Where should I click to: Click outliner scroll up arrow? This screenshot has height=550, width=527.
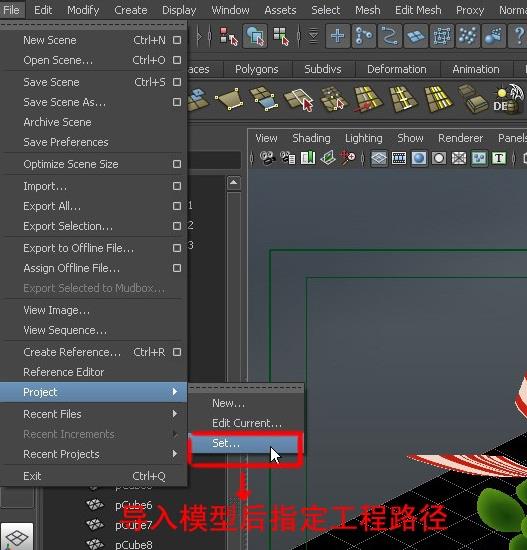(x=234, y=183)
